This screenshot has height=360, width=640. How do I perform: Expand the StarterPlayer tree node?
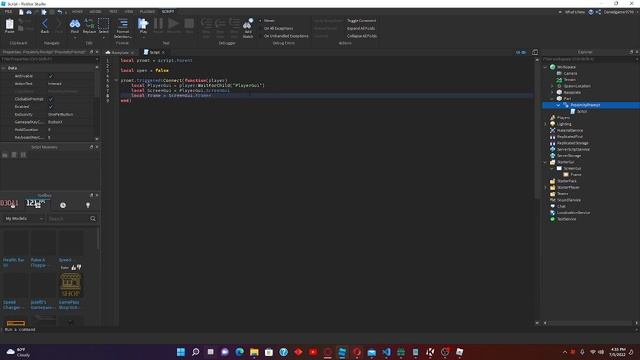point(545,187)
